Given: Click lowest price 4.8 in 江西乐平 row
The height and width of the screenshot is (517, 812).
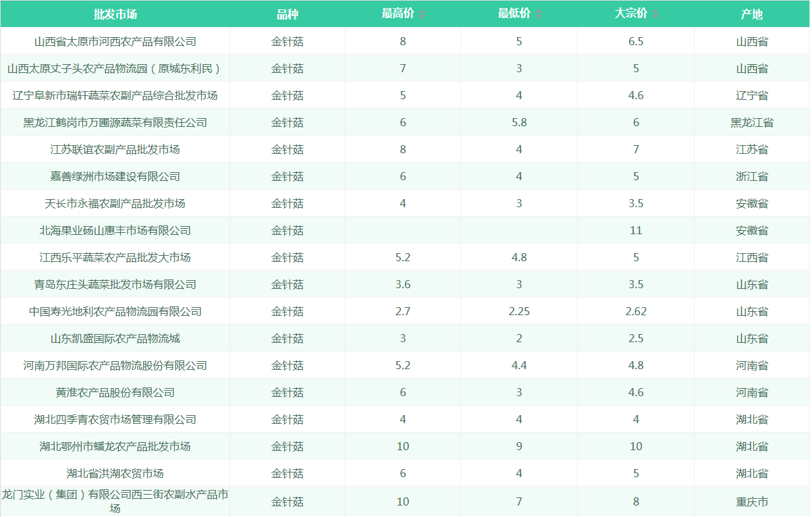Looking at the screenshot, I should click(x=519, y=257).
